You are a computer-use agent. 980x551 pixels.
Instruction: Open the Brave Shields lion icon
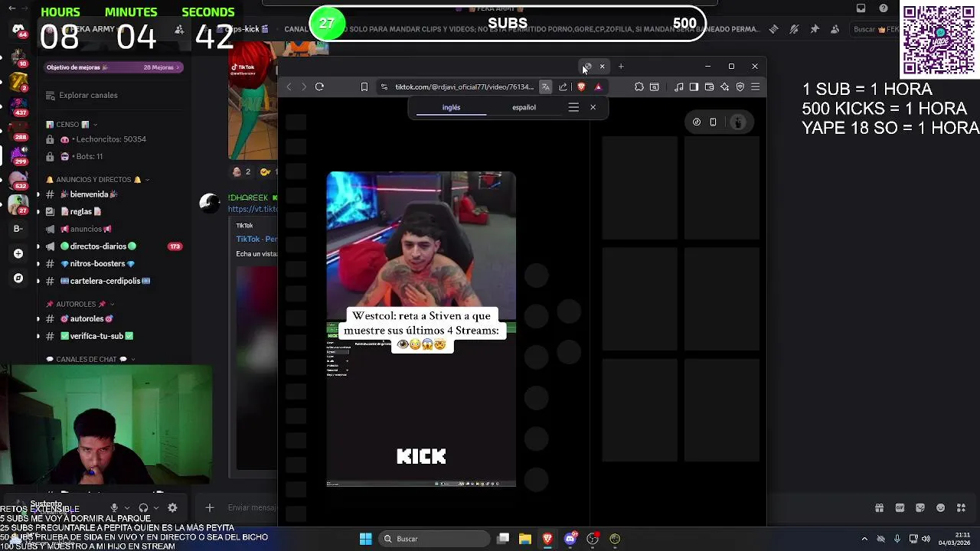(581, 86)
